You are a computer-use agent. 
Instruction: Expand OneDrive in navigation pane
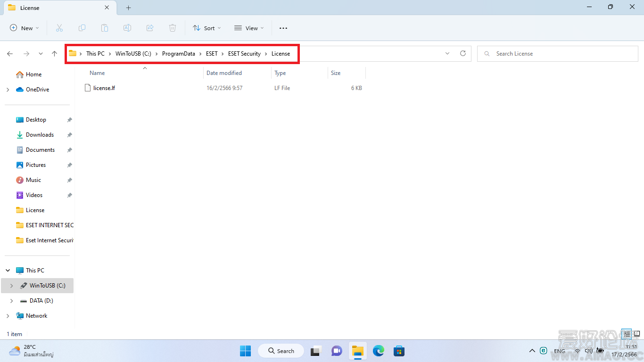pos(8,90)
